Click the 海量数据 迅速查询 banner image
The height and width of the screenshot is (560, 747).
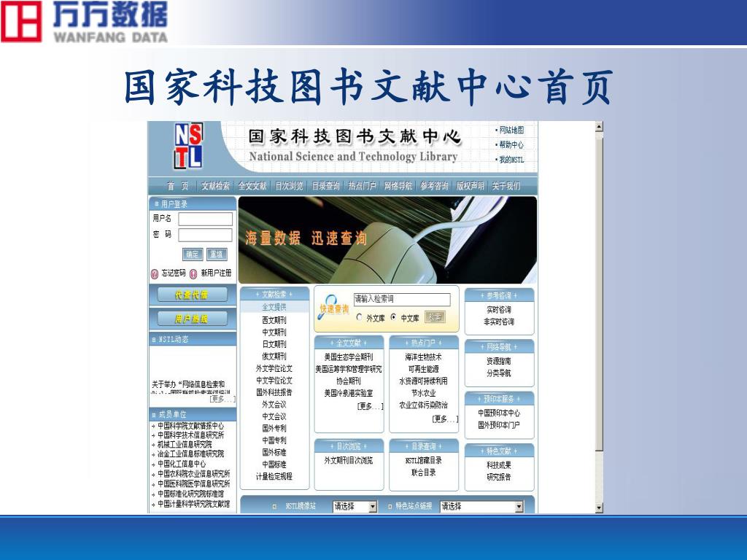(x=388, y=240)
